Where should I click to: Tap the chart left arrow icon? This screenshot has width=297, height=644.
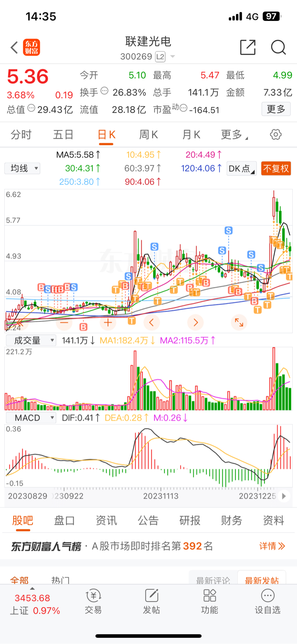(x=152, y=322)
